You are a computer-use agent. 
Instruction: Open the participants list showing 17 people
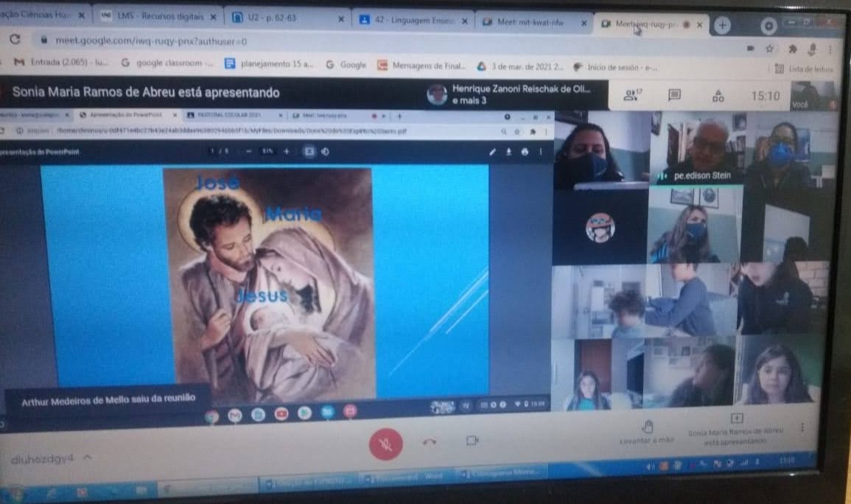632,96
